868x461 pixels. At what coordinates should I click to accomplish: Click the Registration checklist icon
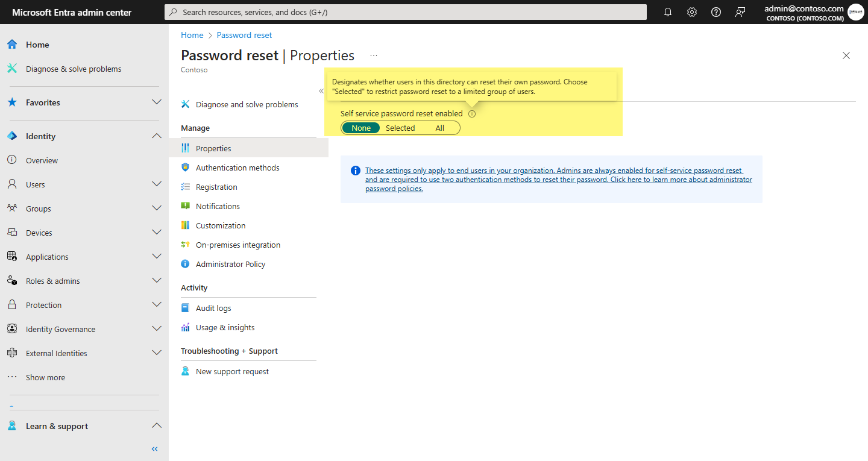[186, 187]
